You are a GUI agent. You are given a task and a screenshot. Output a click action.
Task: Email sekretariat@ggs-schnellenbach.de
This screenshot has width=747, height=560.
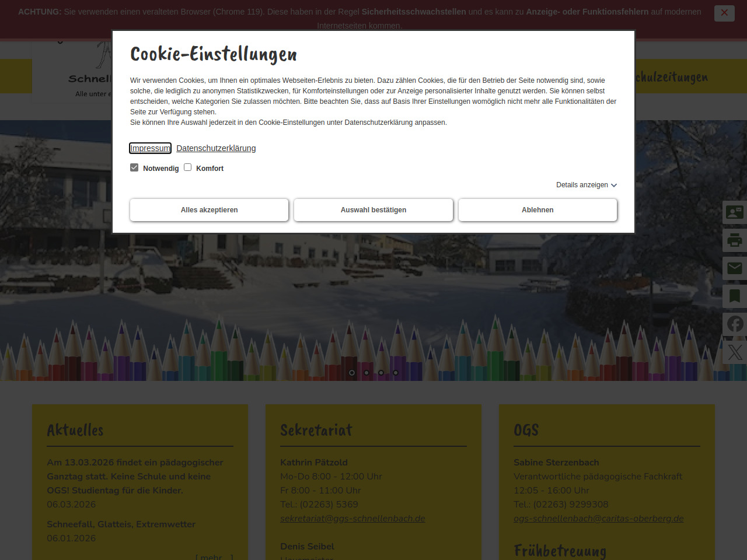(x=352, y=519)
